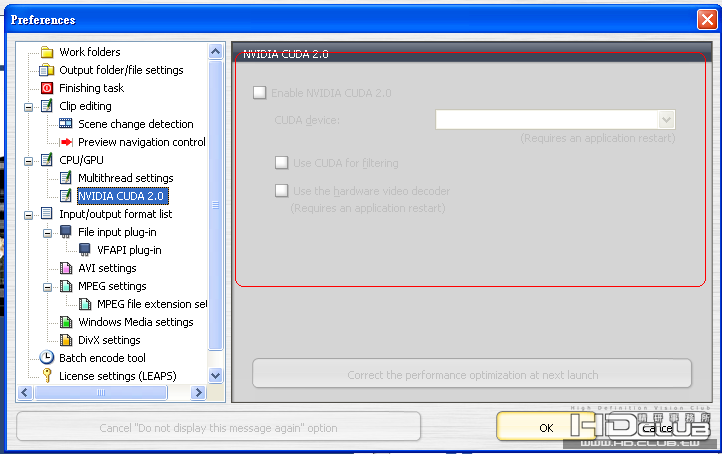Toggle Use the hardware video decoder checkbox

(281, 191)
